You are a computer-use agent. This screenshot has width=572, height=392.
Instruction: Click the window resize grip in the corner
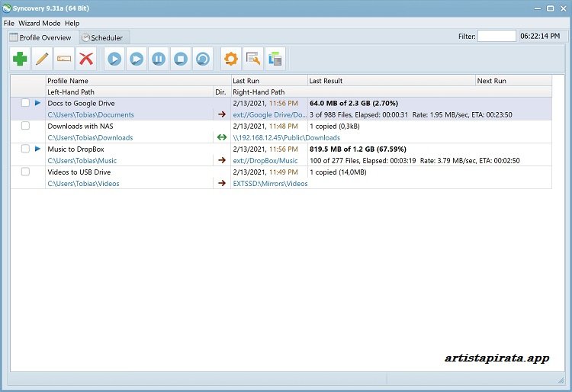point(561,380)
